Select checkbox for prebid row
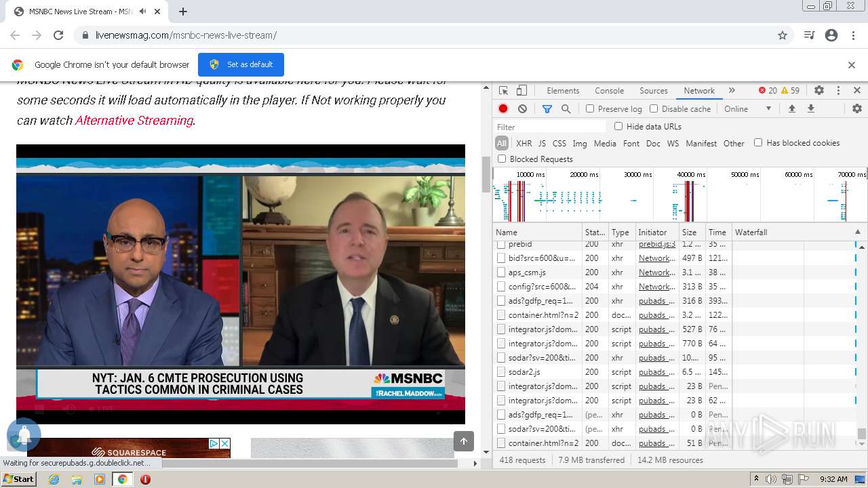 [501, 244]
